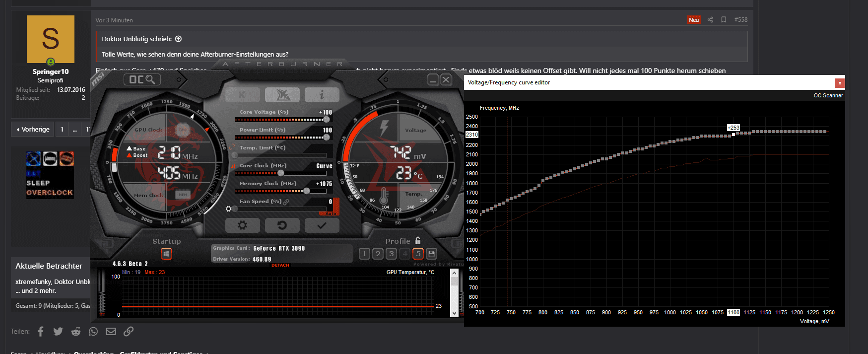
Task: Open the Eat Sleep Overclock signature image
Action: 50,175
